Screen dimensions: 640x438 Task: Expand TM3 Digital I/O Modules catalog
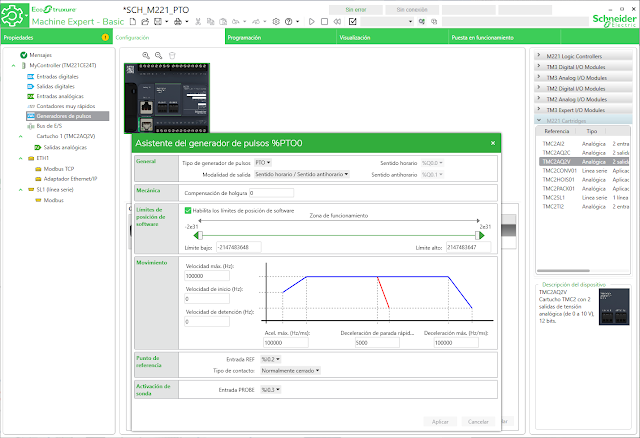(x=583, y=67)
